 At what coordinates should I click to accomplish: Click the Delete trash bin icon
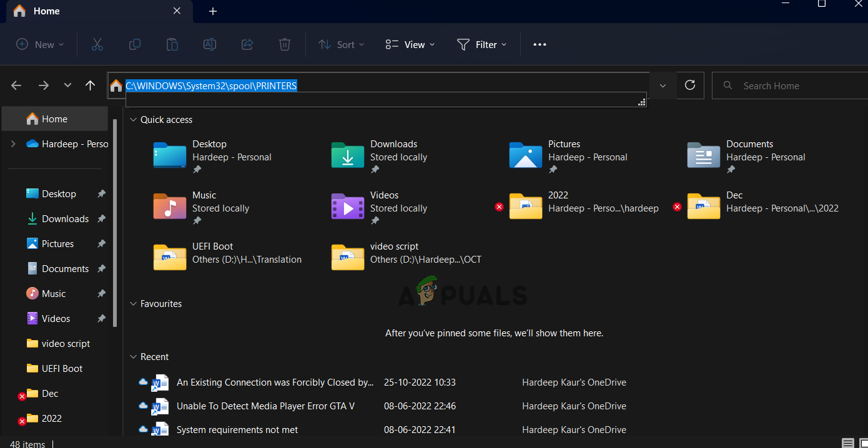pos(285,44)
